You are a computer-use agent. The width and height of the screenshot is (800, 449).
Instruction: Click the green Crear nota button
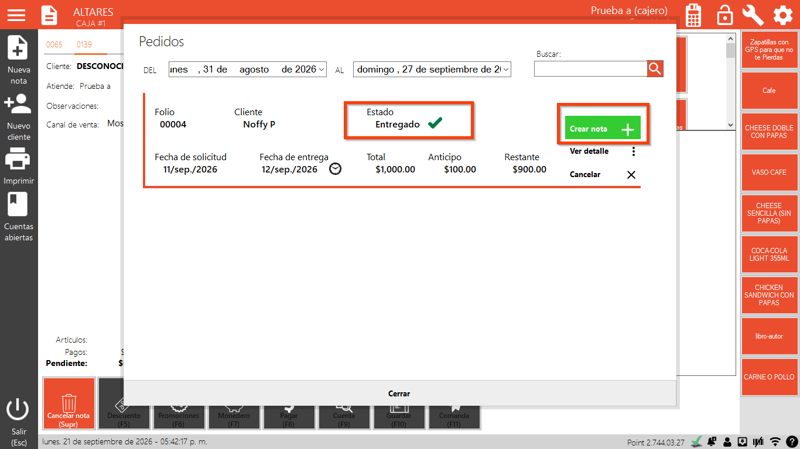tap(602, 129)
